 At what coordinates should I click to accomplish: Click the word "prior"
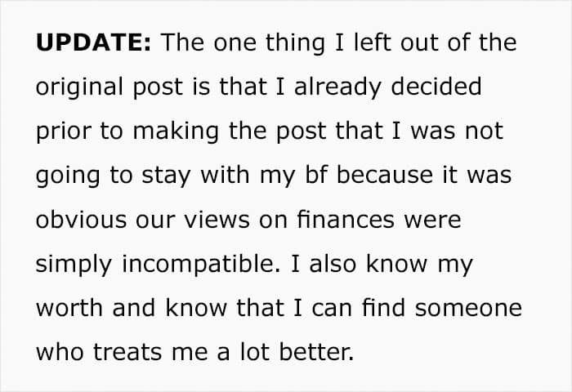(63, 131)
